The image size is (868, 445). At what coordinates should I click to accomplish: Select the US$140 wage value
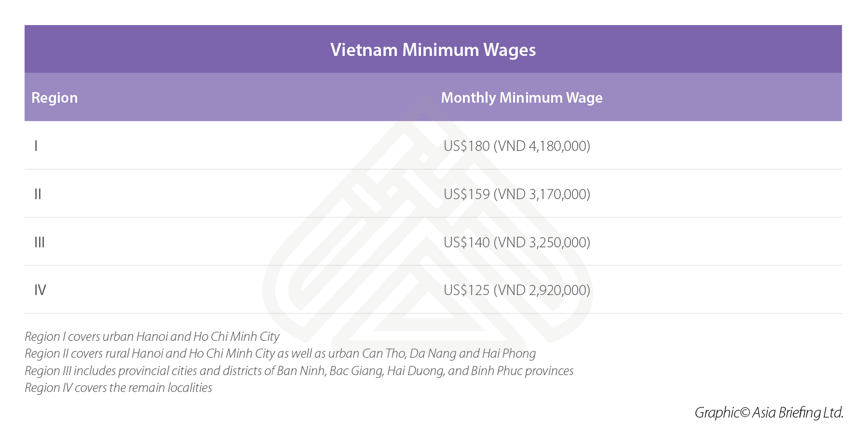click(x=466, y=242)
